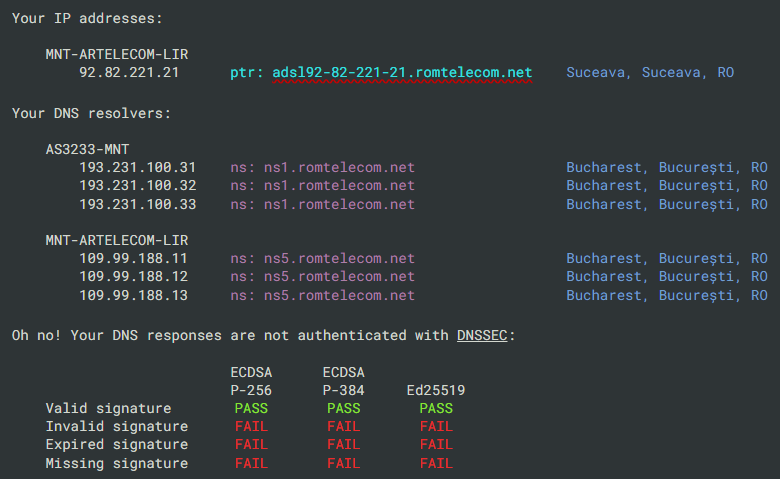
Task: Select resolver address 109.99.188.12
Action: (x=133, y=277)
